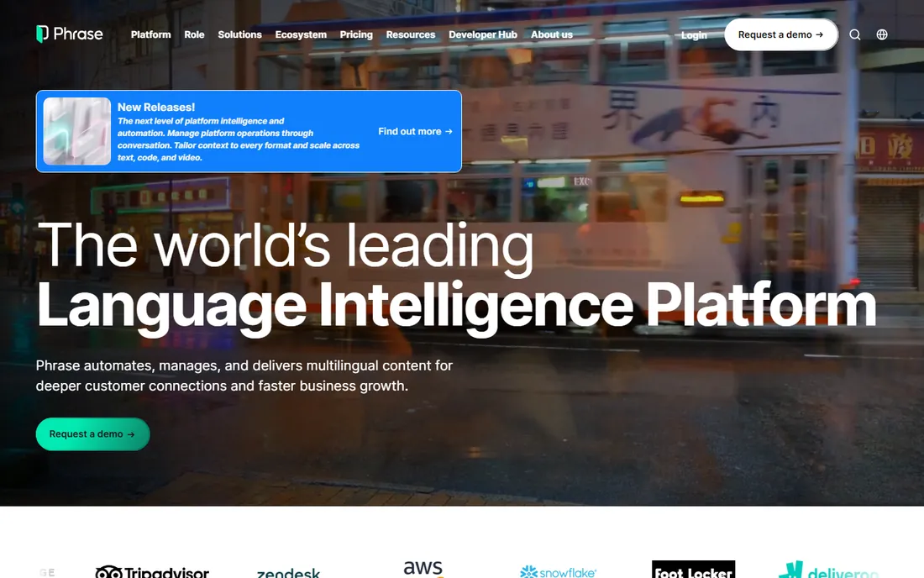Click the Language Intelligence Platform headline
The height and width of the screenshot is (578, 924).
[456, 307]
